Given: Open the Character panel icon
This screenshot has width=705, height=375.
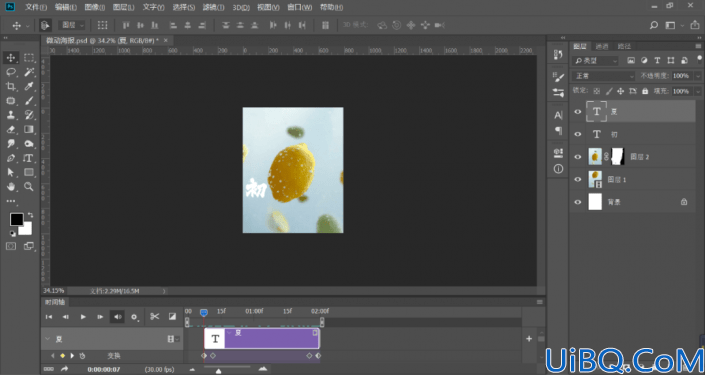Looking at the screenshot, I should pyautogui.click(x=558, y=115).
